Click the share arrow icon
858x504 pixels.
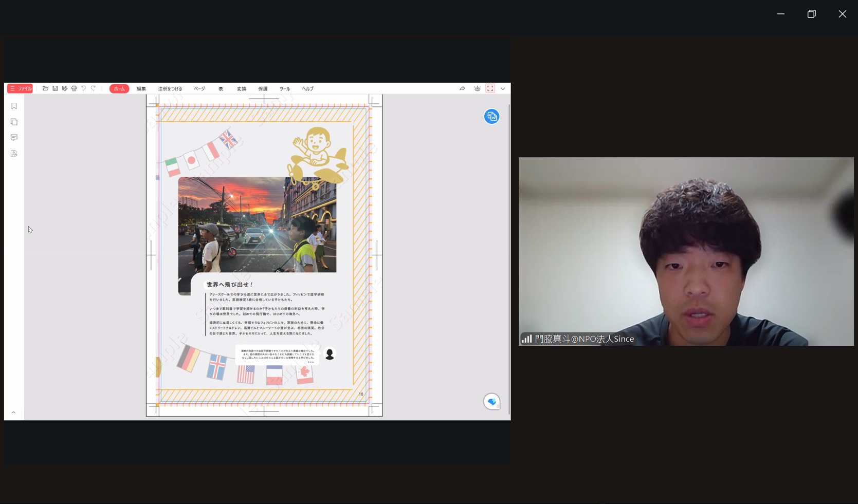point(462,89)
